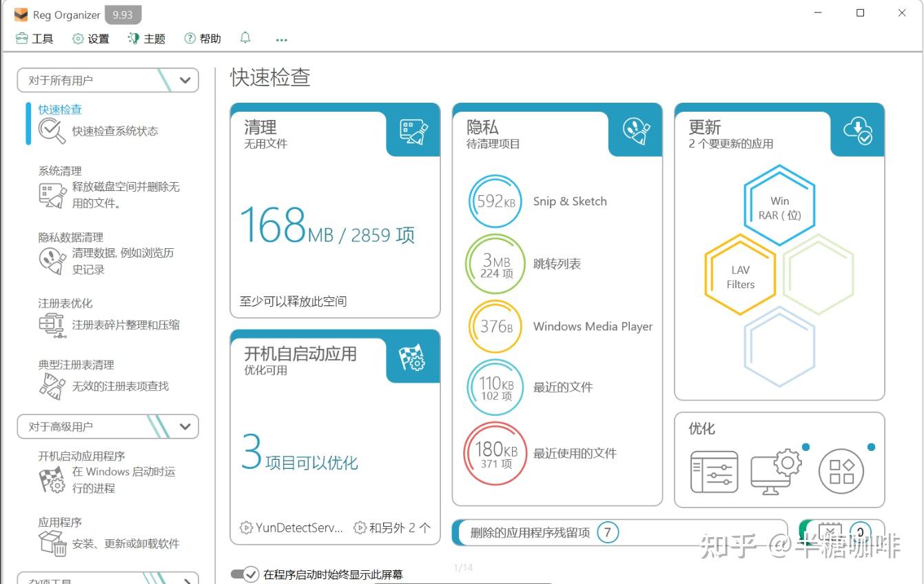Click the footprint-broom icon on the 隐私 card
The image size is (924, 584).
(x=636, y=131)
